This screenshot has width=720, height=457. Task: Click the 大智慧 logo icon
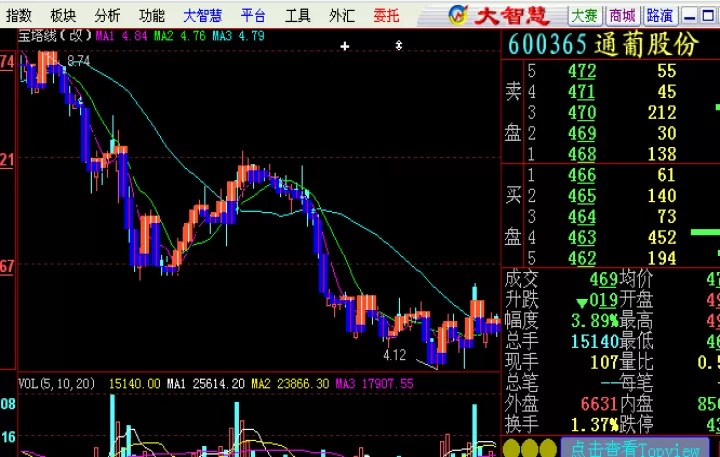click(458, 15)
